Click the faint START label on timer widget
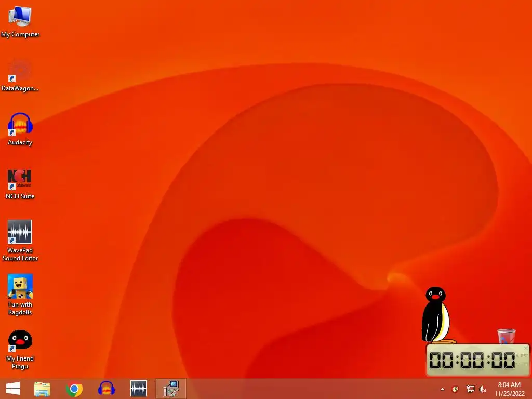The height and width of the screenshot is (399, 532). [x=522, y=355]
